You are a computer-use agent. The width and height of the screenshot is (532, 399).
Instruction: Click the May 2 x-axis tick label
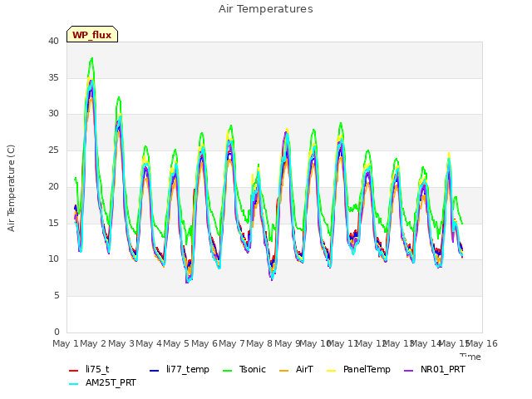93,343
